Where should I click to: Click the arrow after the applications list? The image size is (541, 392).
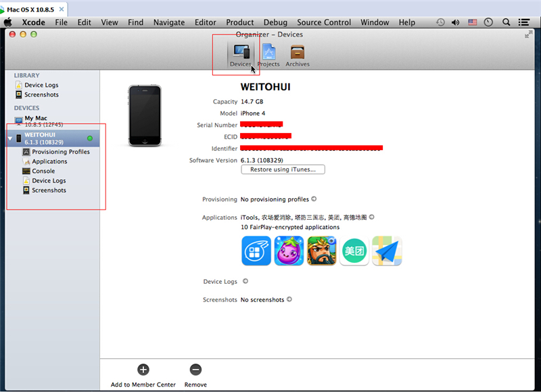(x=371, y=217)
